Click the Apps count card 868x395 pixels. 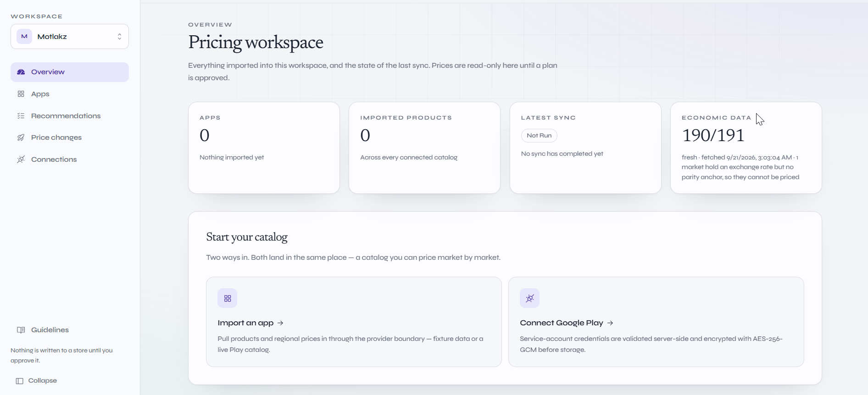click(264, 148)
